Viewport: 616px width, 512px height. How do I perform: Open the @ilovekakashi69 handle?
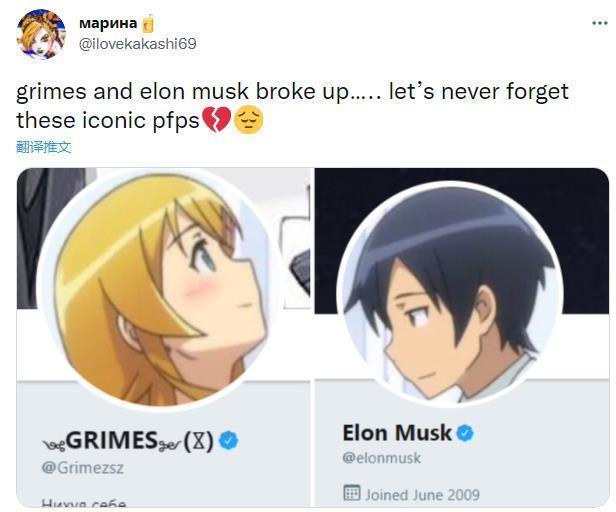136,43
